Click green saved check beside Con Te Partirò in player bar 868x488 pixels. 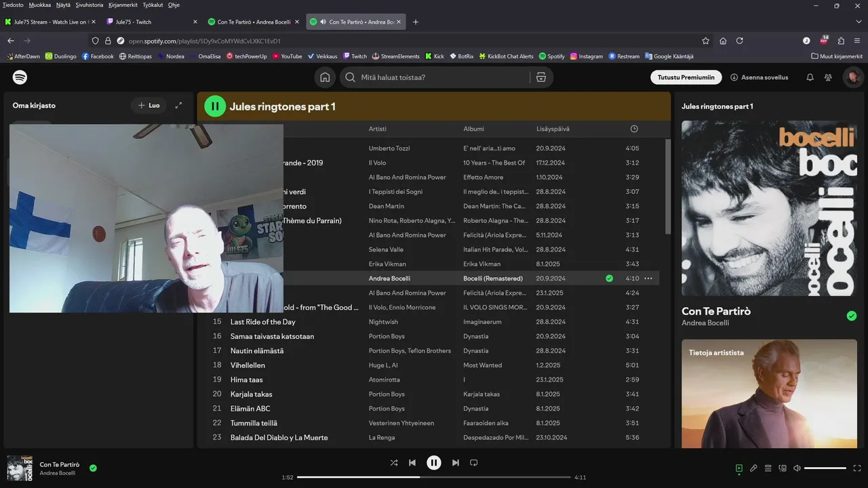[x=93, y=468]
